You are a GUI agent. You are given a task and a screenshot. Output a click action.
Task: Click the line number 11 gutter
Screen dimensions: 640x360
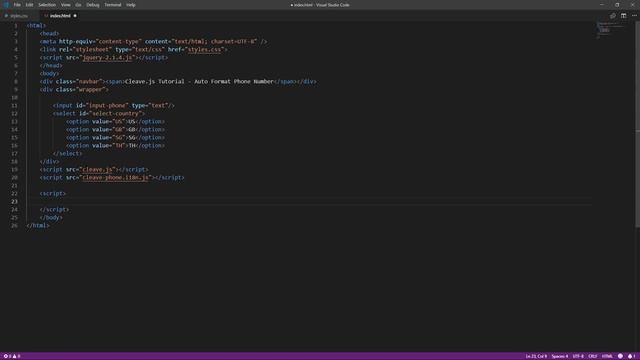pos(14,105)
